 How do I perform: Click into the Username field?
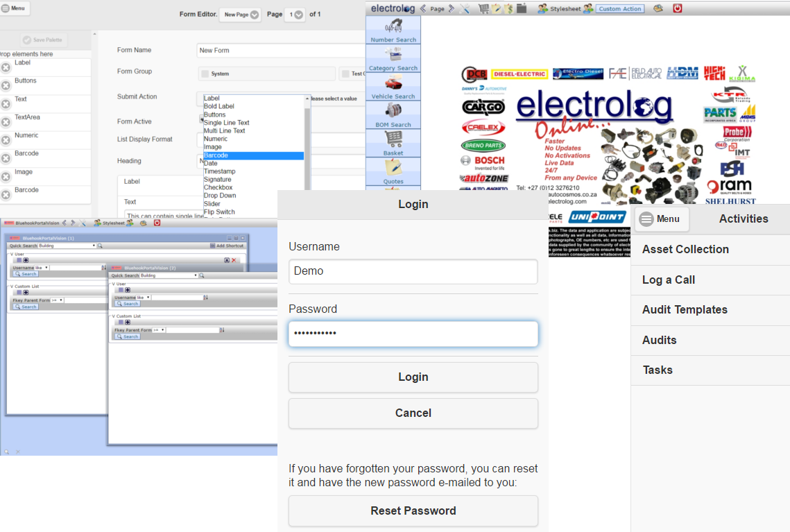pos(413,271)
